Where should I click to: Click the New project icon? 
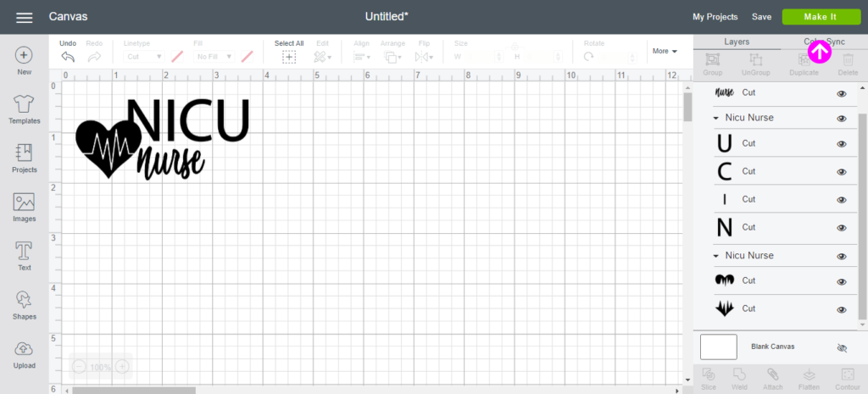[24, 56]
